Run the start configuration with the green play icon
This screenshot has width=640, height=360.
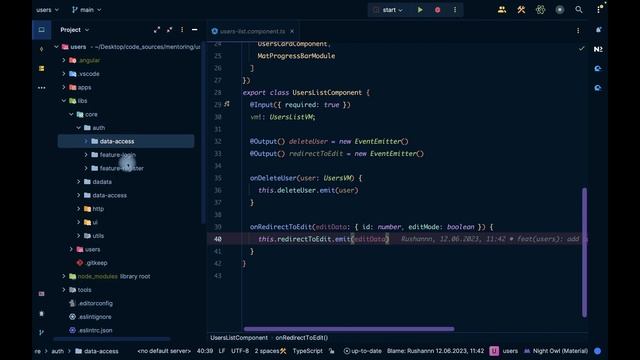(420, 10)
